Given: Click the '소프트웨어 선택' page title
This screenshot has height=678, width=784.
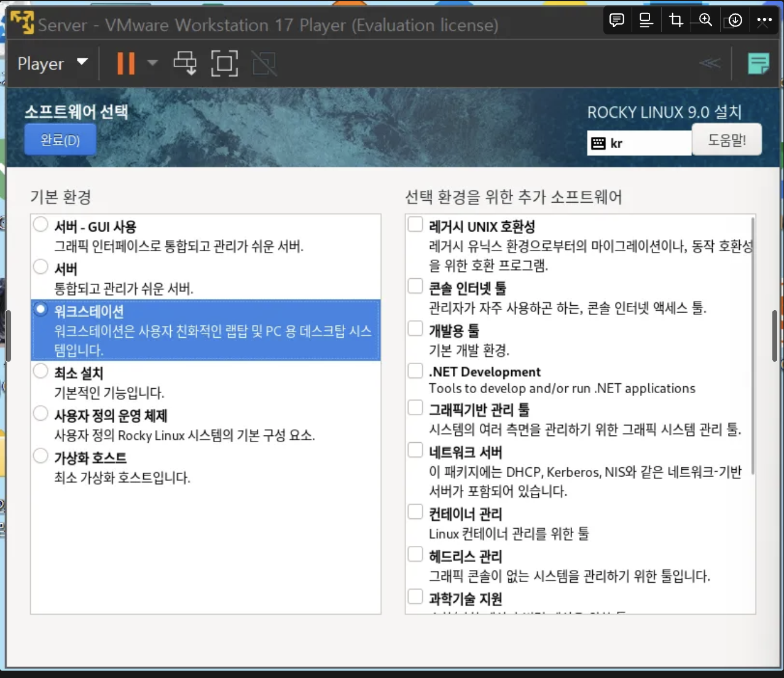Looking at the screenshot, I should 76,112.
